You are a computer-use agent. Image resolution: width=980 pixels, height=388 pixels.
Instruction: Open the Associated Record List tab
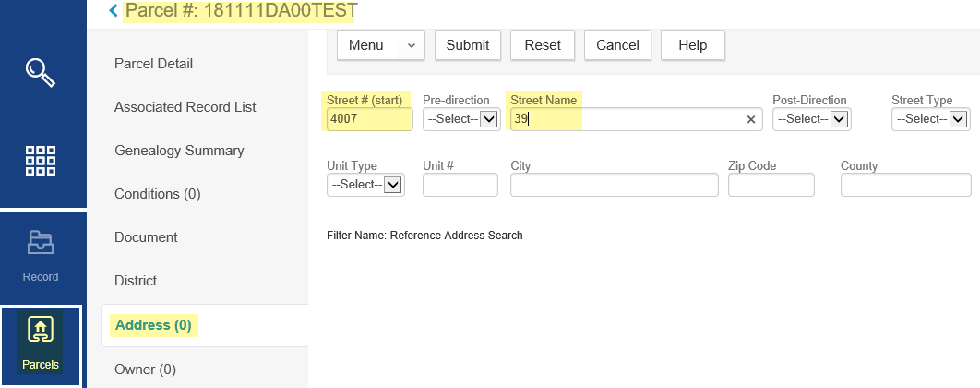click(185, 107)
